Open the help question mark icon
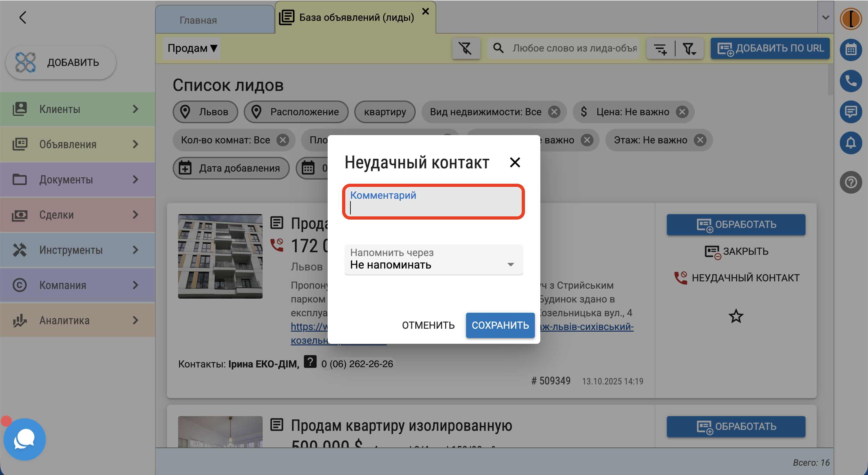 (x=850, y=182)
